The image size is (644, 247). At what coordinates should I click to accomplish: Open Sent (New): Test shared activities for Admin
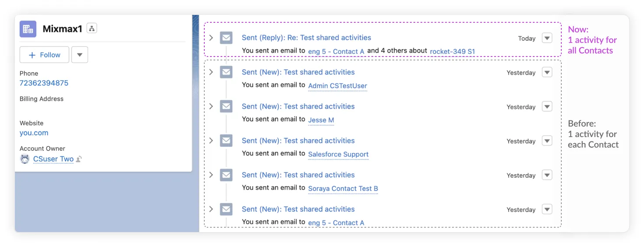298,72
